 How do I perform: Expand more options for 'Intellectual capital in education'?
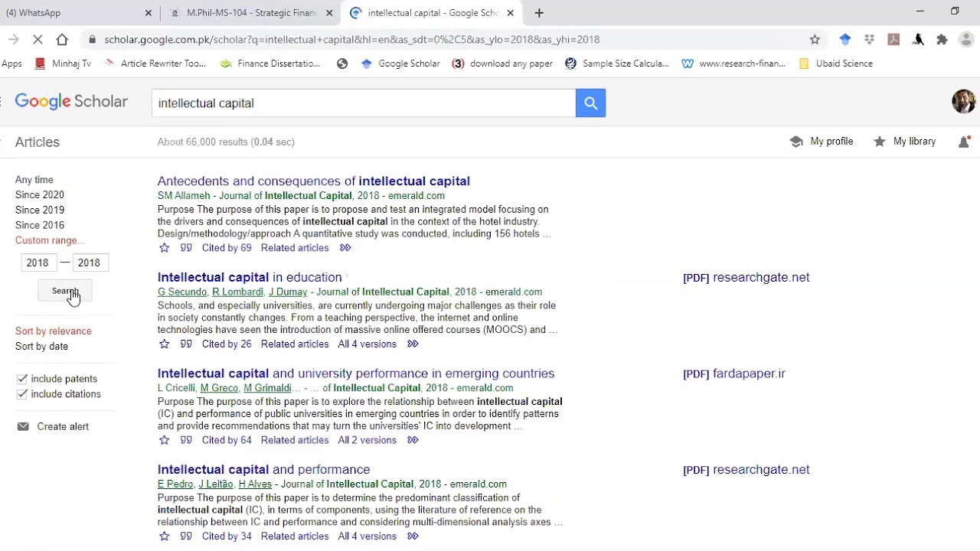(413, 344)
